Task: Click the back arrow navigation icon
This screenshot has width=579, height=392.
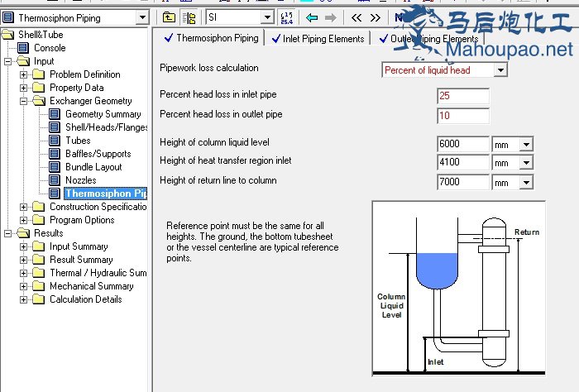Action: (x=312, y=17)
